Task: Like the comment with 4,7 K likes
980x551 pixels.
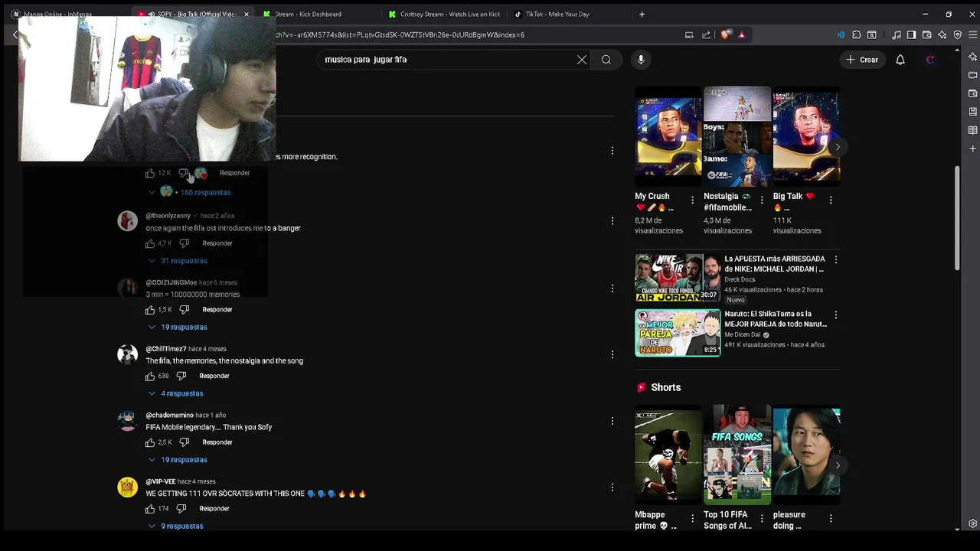Action: (150, 243)
